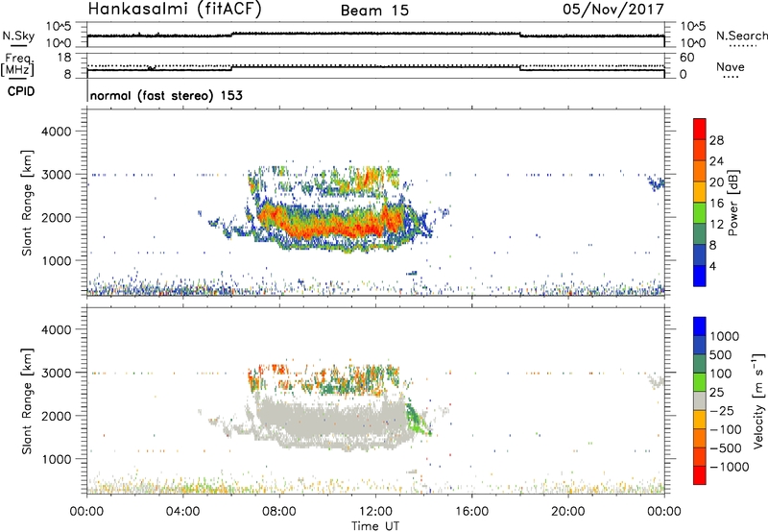Click the green velocity patch near 13:30 UT

click(x=416, y=418)
